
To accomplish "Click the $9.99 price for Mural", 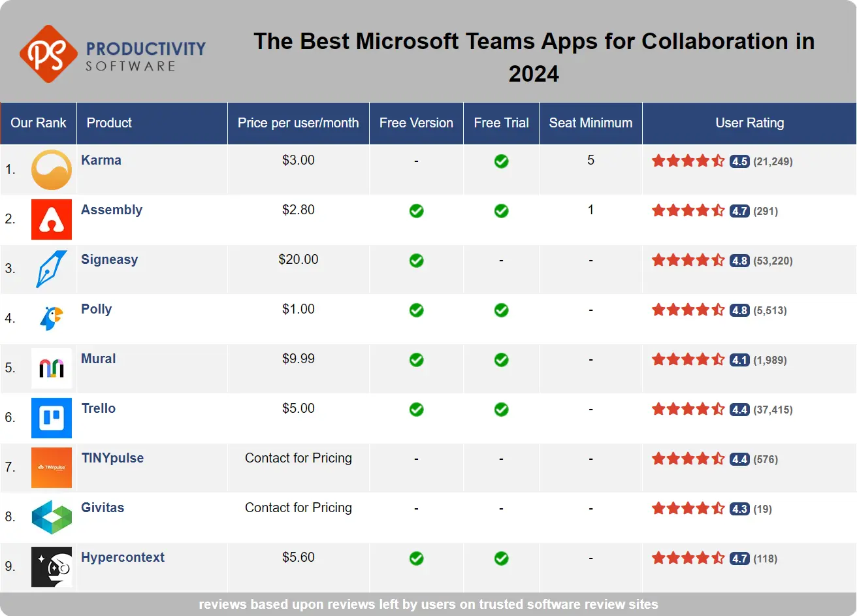I will [299, 359].
